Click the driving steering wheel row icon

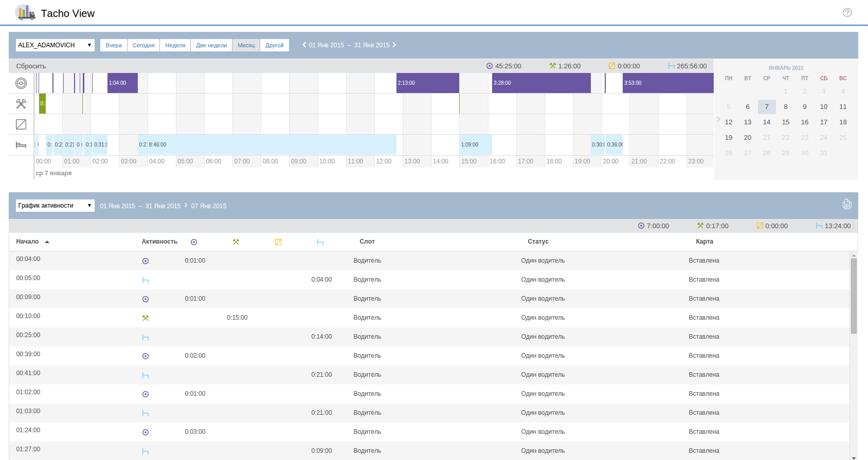pyautogui.click(x=21, y=83)
